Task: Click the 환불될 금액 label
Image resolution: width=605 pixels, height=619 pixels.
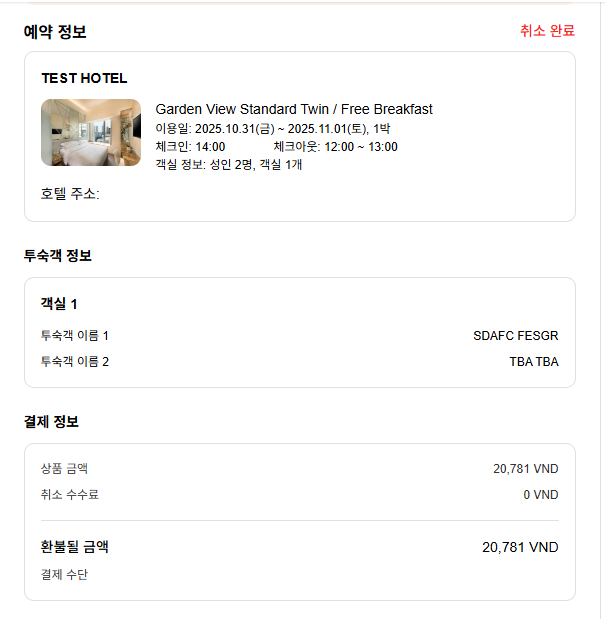Action: tap(74, 547)
